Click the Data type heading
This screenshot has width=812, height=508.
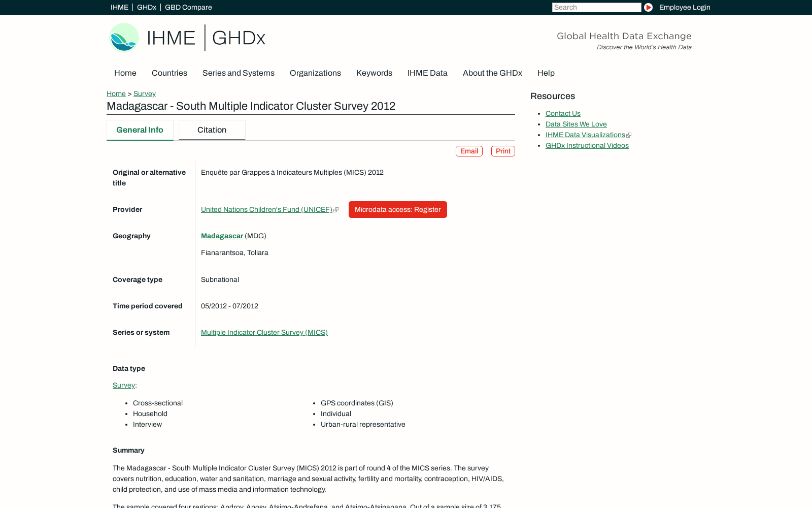coord(129,368)
